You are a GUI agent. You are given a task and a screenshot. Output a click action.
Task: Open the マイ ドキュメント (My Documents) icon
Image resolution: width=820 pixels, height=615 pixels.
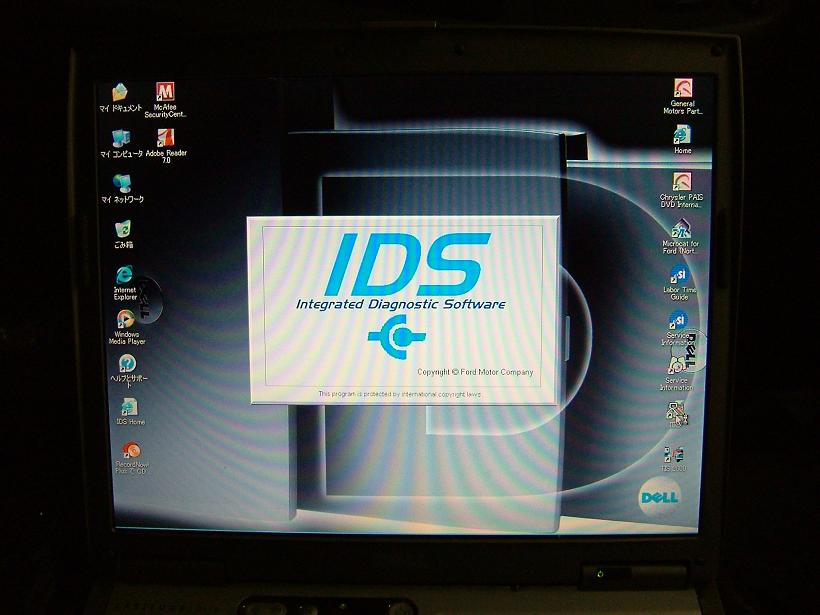(x=120, y=97)
